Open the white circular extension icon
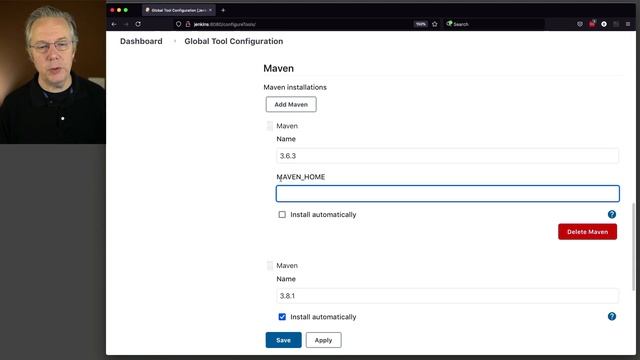The image size is (640, 360). 604,24
